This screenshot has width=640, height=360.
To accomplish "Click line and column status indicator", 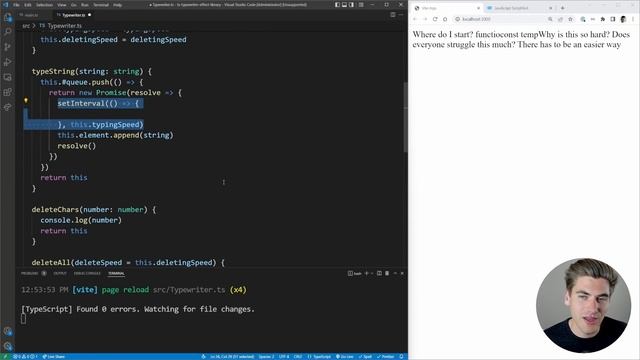I will pyautogui.click(x=232, y=356).
